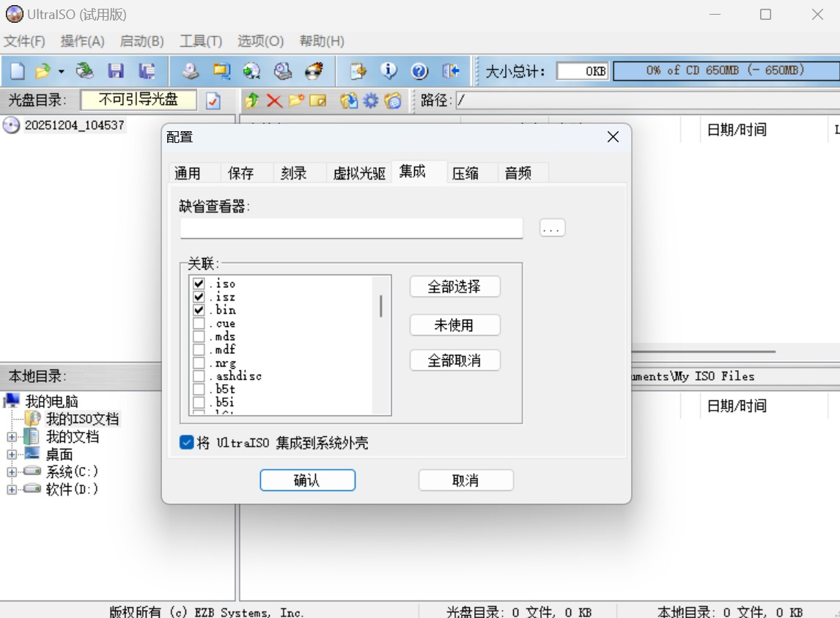
Task: Expand the 我的文档 tree node
Action: tap(12, 437)
